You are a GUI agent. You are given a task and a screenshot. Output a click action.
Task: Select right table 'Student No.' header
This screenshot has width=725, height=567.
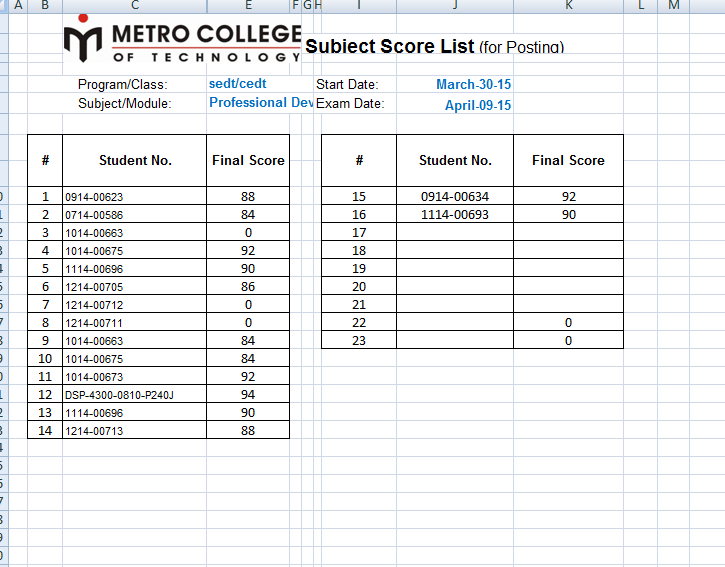pyautogui.click(x=455, y=160)
